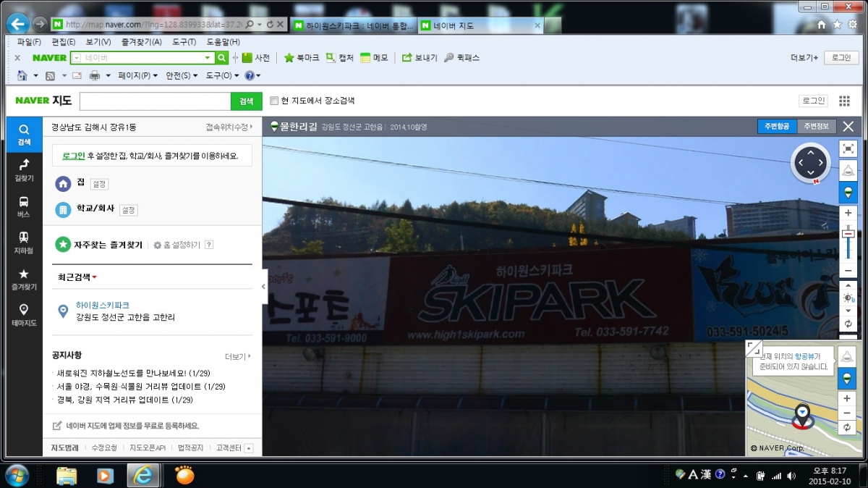Click the IE home icon

point(22,75)
